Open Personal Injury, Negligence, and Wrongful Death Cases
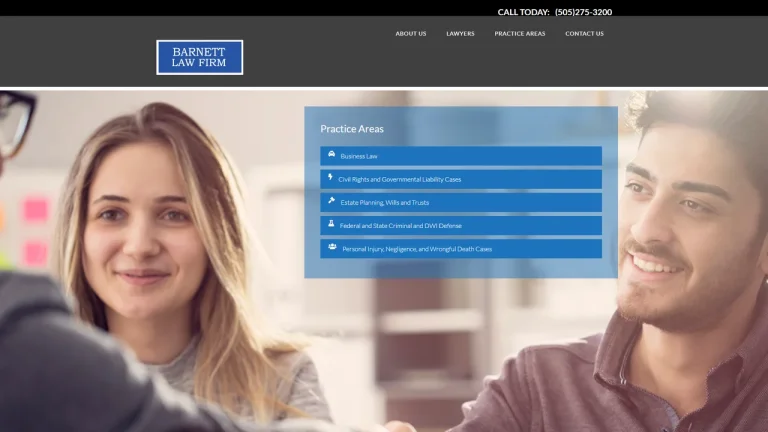768x432 pixels. pyautogui.click(x=461, y=249)
